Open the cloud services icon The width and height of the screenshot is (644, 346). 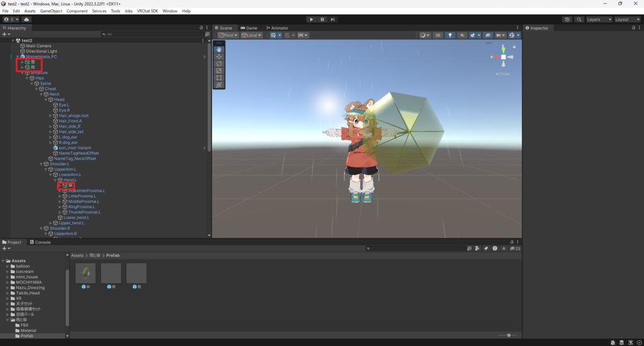point(26,20)
